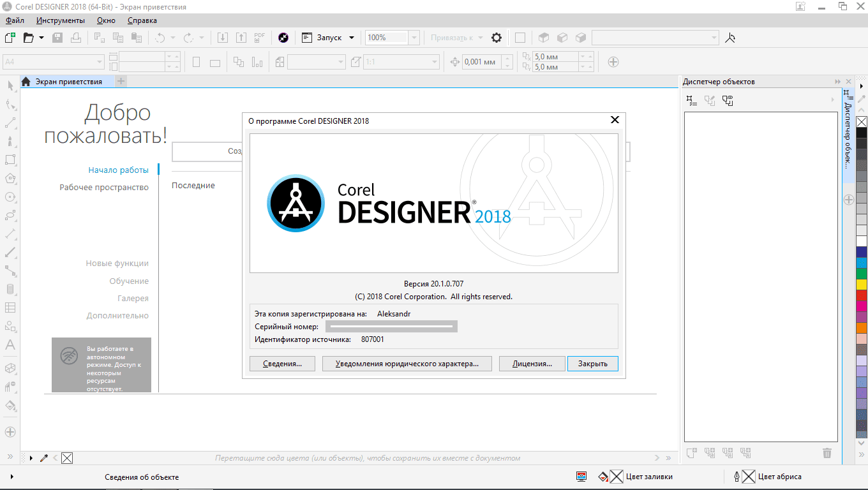The width and height of the screenshot is (868, 490).
Task: Click the Лицензия... button
Action: tap(532, 364)
